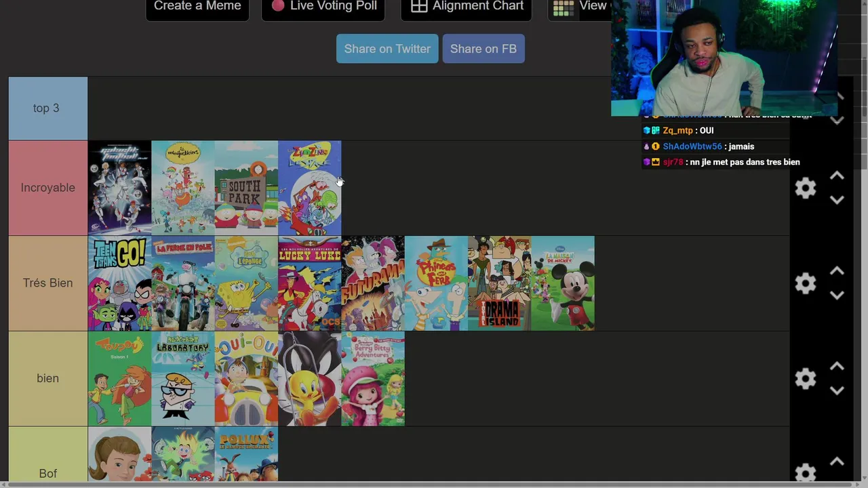
Task: Open settings gear for Bof row
Action: tap(806, 472)
